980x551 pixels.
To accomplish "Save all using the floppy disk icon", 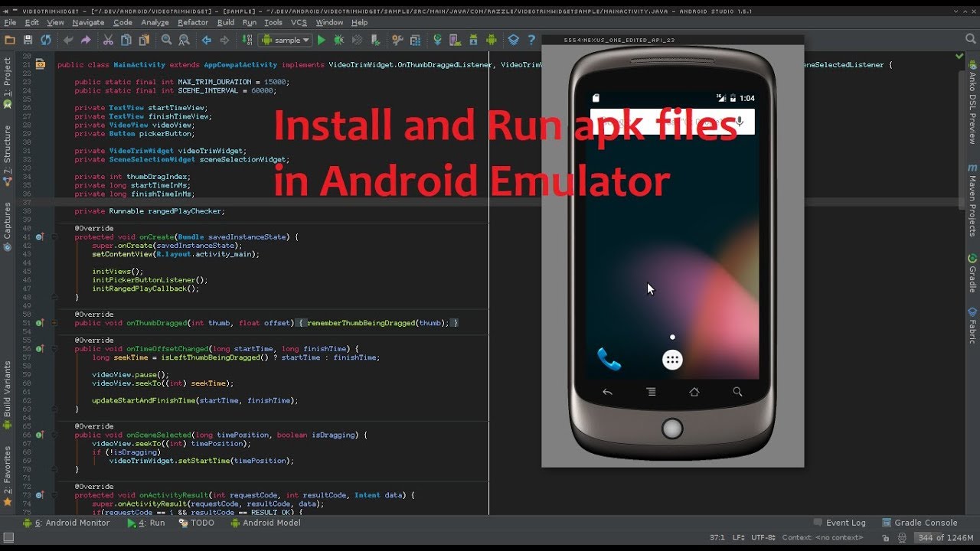I will [x=28, y=40].
